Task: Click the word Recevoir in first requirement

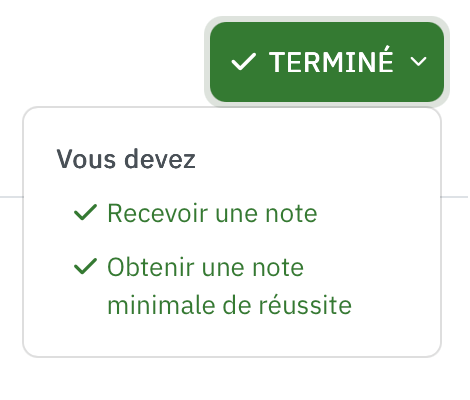Action: [x=158, y=213]
